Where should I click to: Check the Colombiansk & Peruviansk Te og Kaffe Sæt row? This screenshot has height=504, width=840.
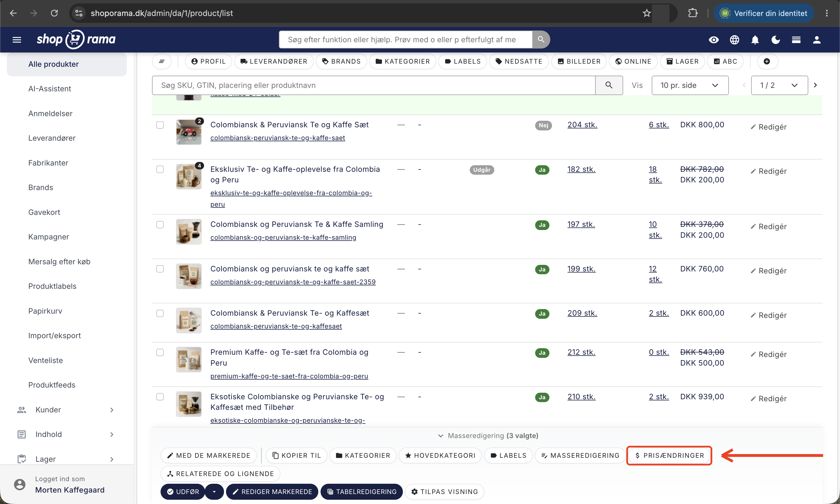160,125
